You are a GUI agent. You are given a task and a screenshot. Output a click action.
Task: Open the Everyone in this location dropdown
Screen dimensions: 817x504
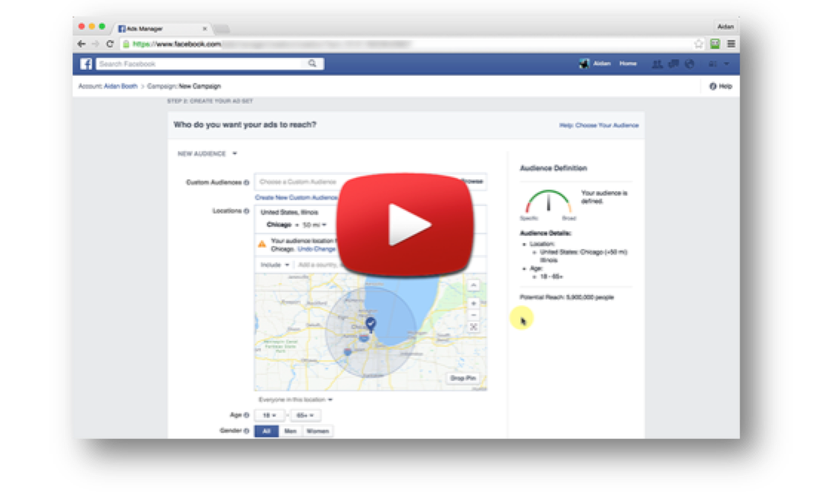[295, 400]
